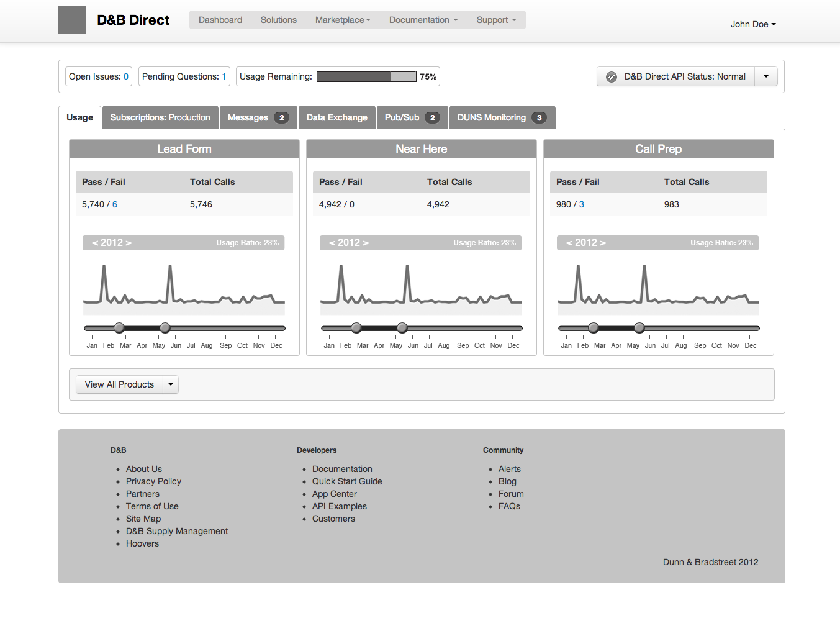
Task: Expand the Marketplace menu
Action: click(x=343, y=20)
